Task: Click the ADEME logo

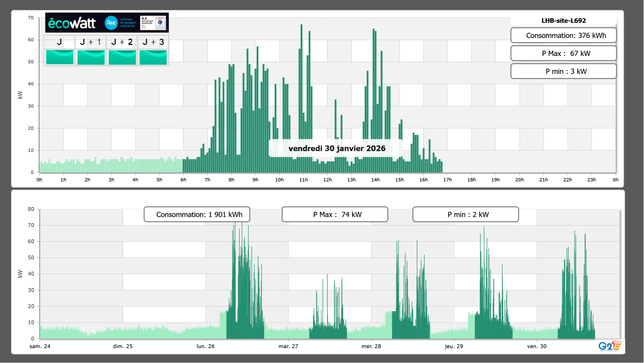Action: point(160,23)
